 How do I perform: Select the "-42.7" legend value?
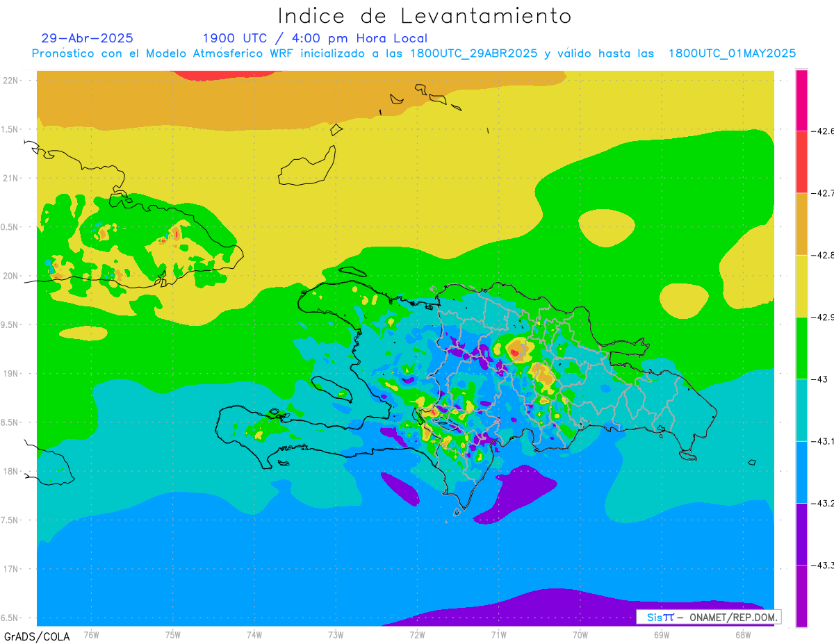[x=824, y=193]
